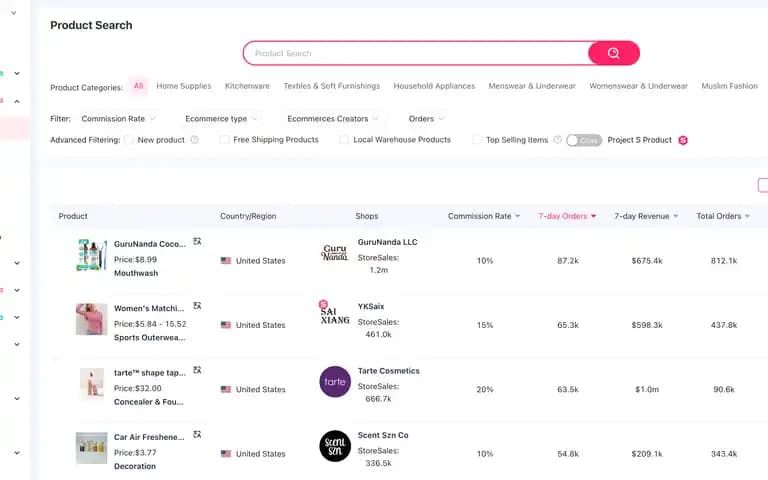
Task: Open GuruNanda mouthwash product thumbnail
Action: point(92,255)
